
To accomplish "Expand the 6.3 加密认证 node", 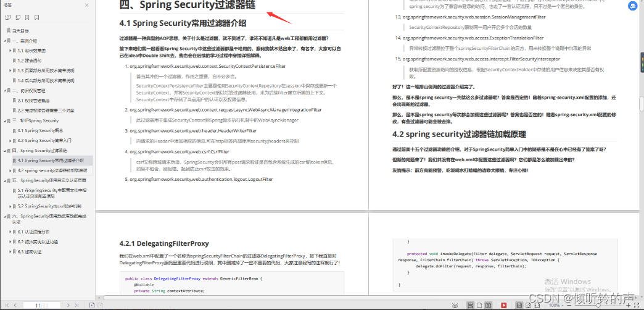I will (10, 251).
